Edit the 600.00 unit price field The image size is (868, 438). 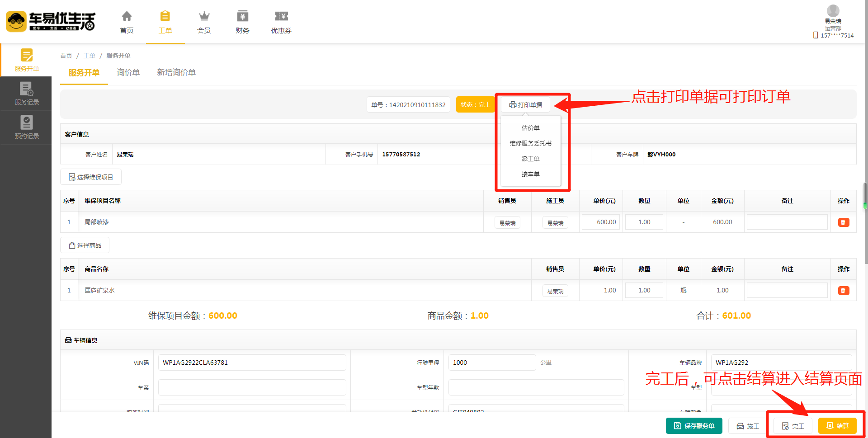601,222
